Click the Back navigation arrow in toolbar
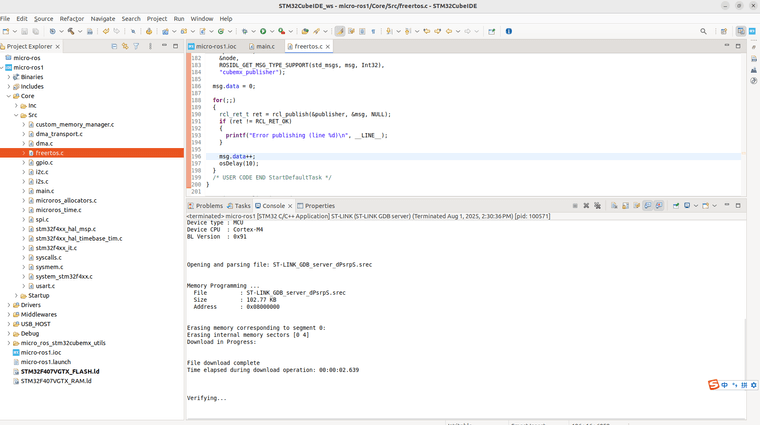 (449, 31)
